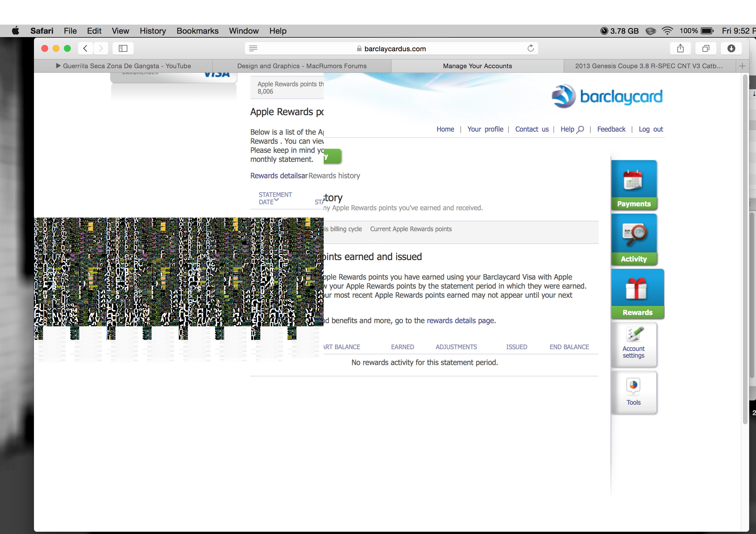
Task: Sort by Statement Date chevron
Action: pyautogui.click(x=277, y=200)
